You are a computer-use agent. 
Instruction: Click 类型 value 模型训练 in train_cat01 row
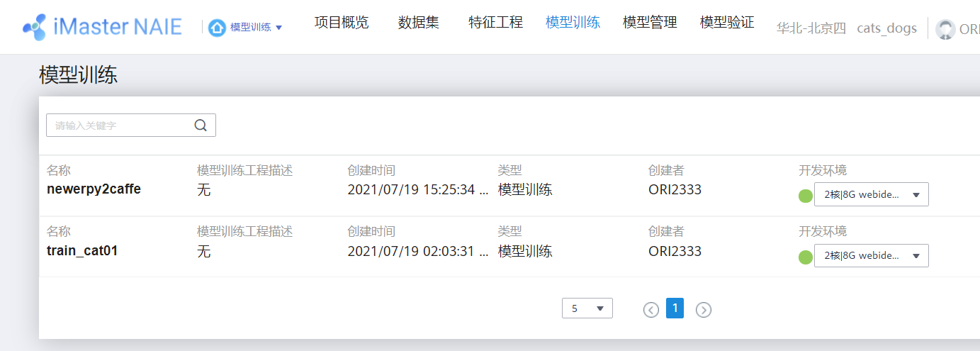coord(525,251)
